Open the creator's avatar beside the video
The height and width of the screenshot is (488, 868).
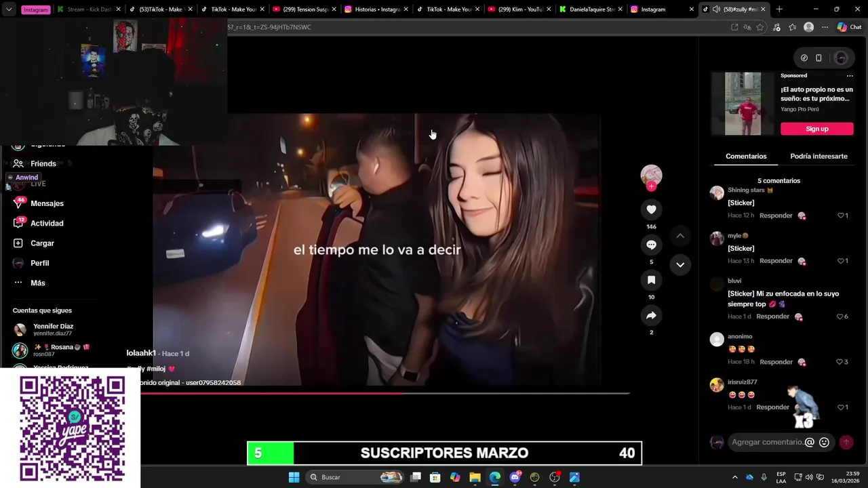[x=651, y=175]
